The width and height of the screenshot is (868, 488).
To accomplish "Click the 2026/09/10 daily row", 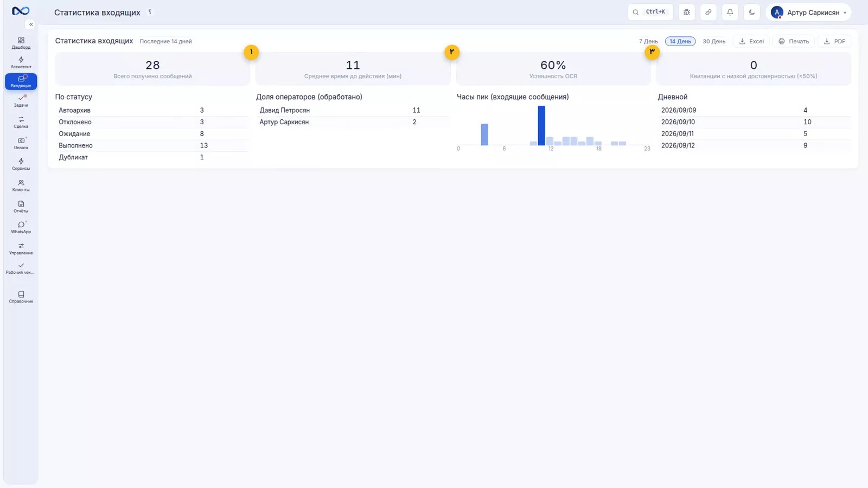I will coord(754,122).
